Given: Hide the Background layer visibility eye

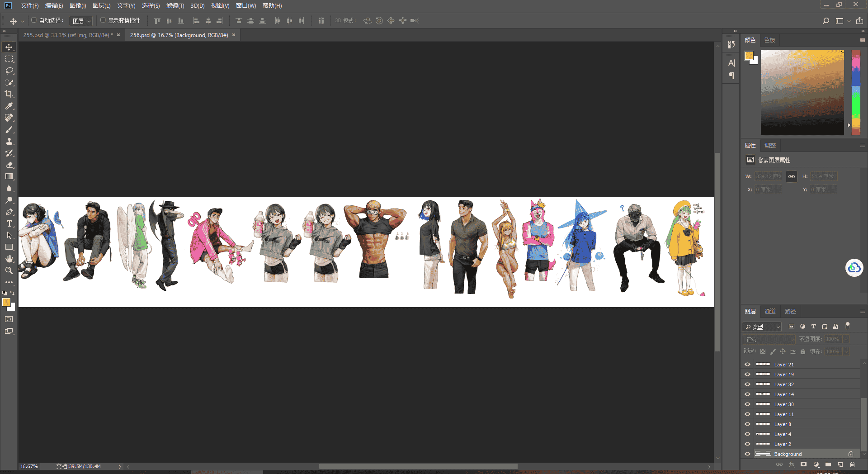Looking at the screenshot, I should (747, 454).
